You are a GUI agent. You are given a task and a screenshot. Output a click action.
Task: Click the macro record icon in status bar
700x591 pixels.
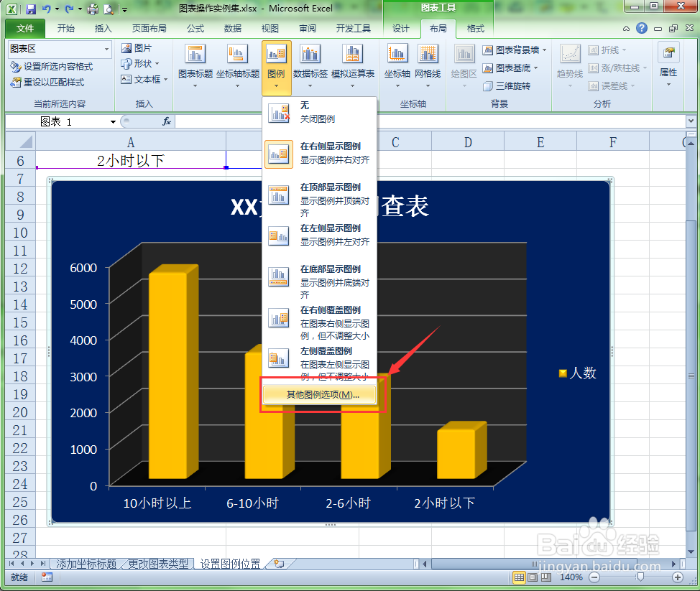pyautogui.click(x=47, y=577)
